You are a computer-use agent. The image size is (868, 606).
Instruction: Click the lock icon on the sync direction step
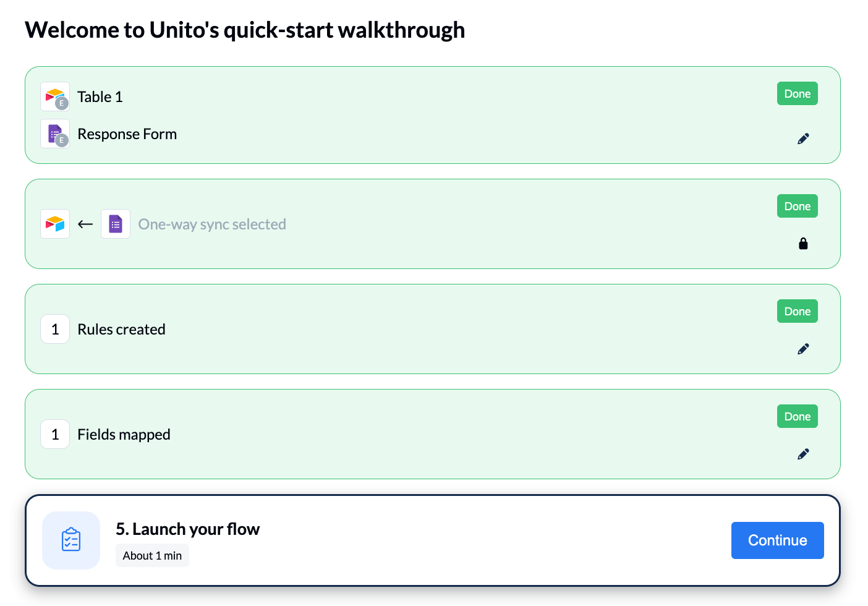(803, 243)
